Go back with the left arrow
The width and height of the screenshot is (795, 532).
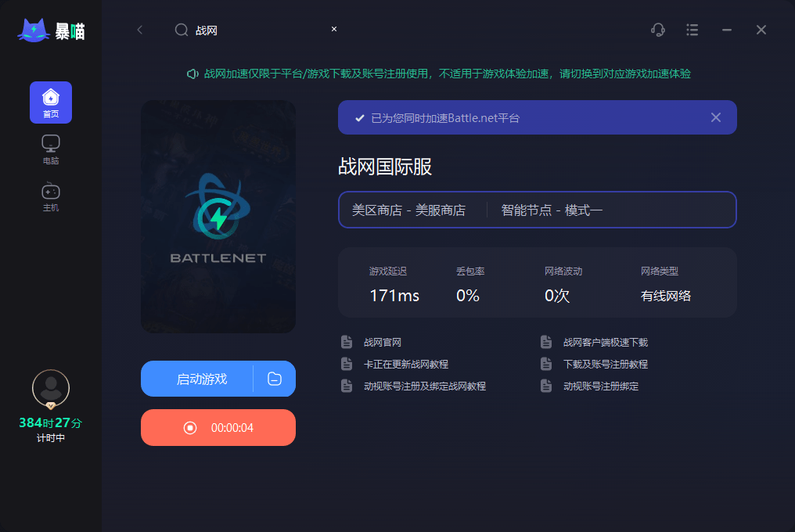(140, 30)
